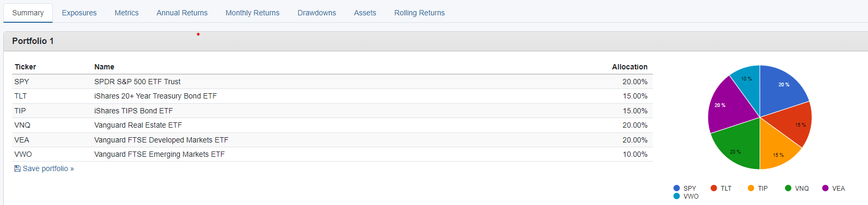Click the 15.00% allocation in TLT row
Screen dimensions: 868x205
click(635, 96)
